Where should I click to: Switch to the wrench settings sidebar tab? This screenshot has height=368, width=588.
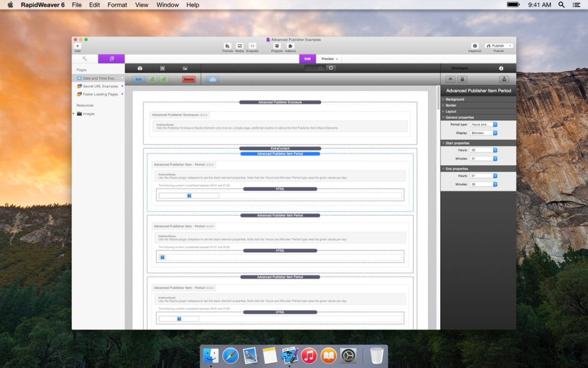coord(85,59)
